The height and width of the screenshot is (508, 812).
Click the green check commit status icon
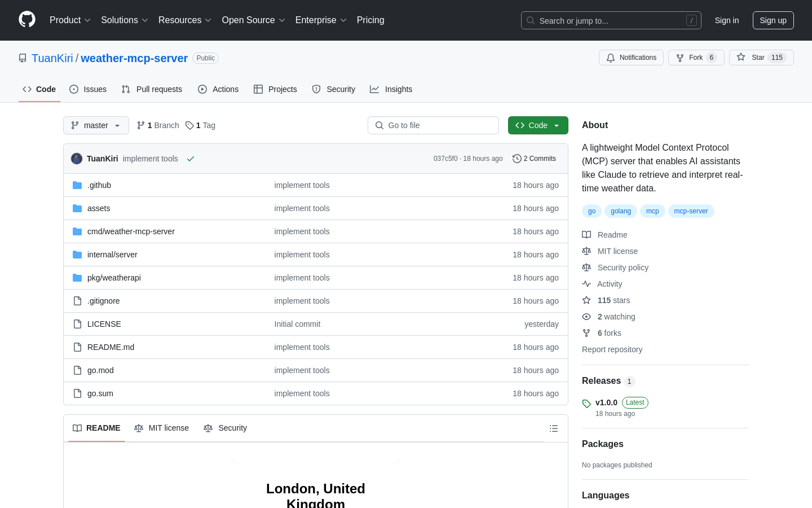pos(191,159)
